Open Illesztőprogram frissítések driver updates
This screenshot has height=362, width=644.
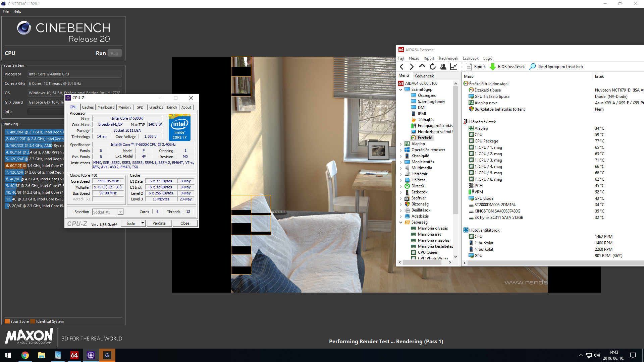point(556,67)
